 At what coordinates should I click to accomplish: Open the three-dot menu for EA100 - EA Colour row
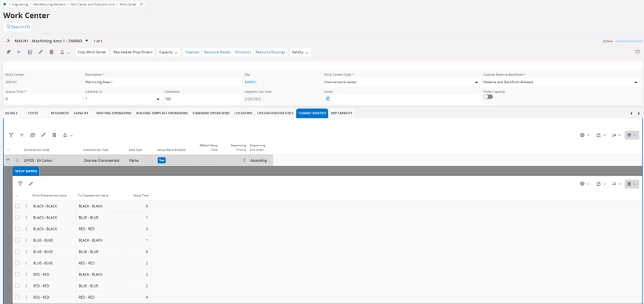[x=17, y=160]
